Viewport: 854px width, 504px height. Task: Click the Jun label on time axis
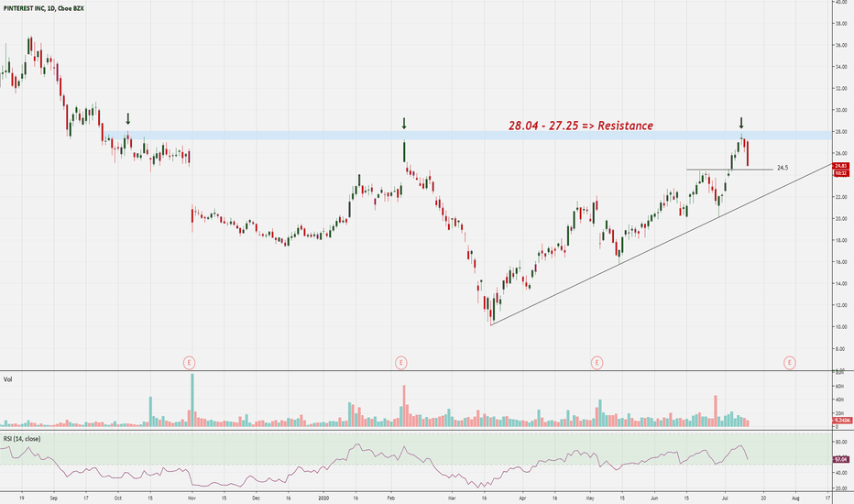pyautogui.click(x=654, y=498)
